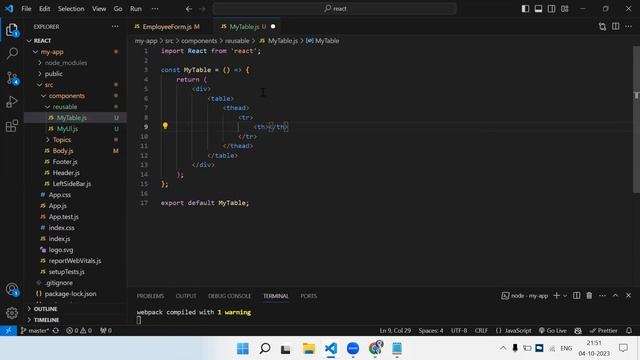The height and width of the screenshot is (360, 640).
Task: Open the Search view in activity bar
Action: click(x=12, y=53)
